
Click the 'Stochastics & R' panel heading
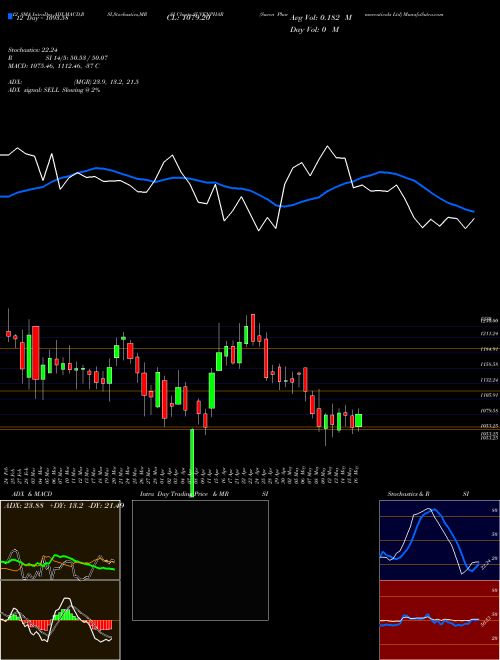[x=409, y=494]
